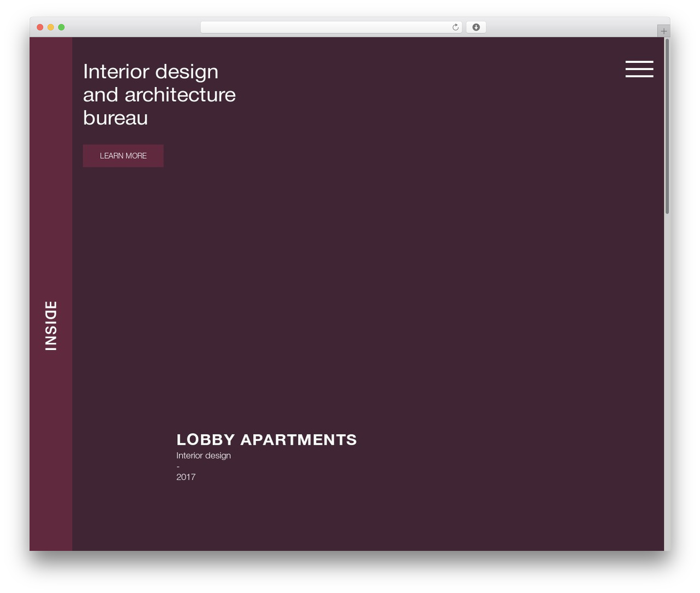This screenshot has height=593, width=700.
Task: Click the year "2017" text
Action: pyautogui.click(x=186, y=477)
